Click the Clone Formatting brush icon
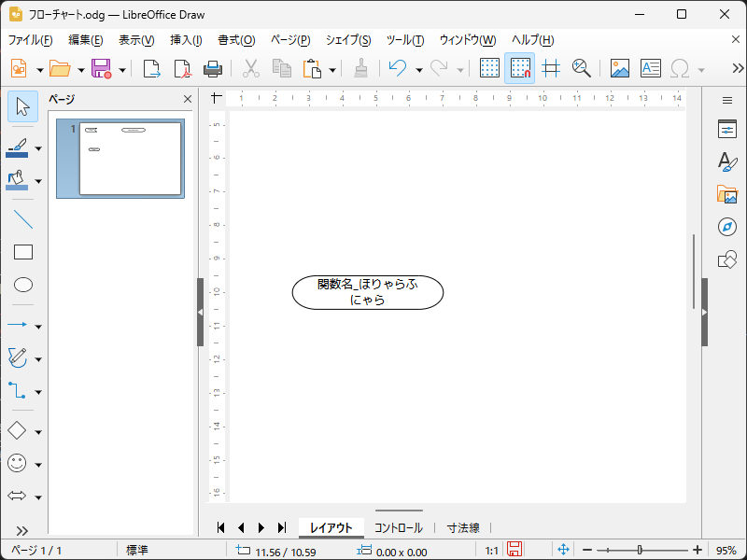This screenshot has height=560, width=747. pyautogui.click(x=360, y=68)
